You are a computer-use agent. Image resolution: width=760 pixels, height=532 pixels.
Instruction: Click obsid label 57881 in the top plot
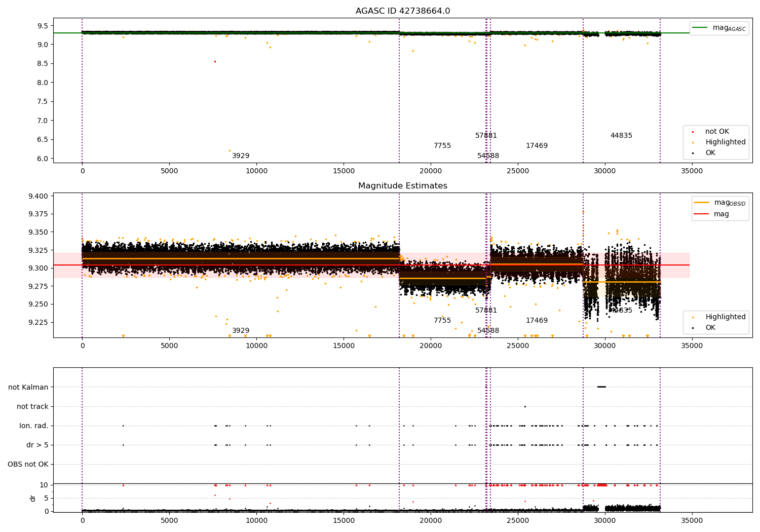[x=486, y=136]
